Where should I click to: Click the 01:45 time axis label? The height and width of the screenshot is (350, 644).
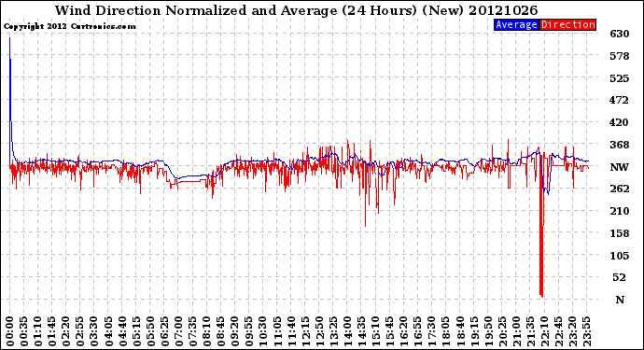pyautogui.click(x=52, y=331)
